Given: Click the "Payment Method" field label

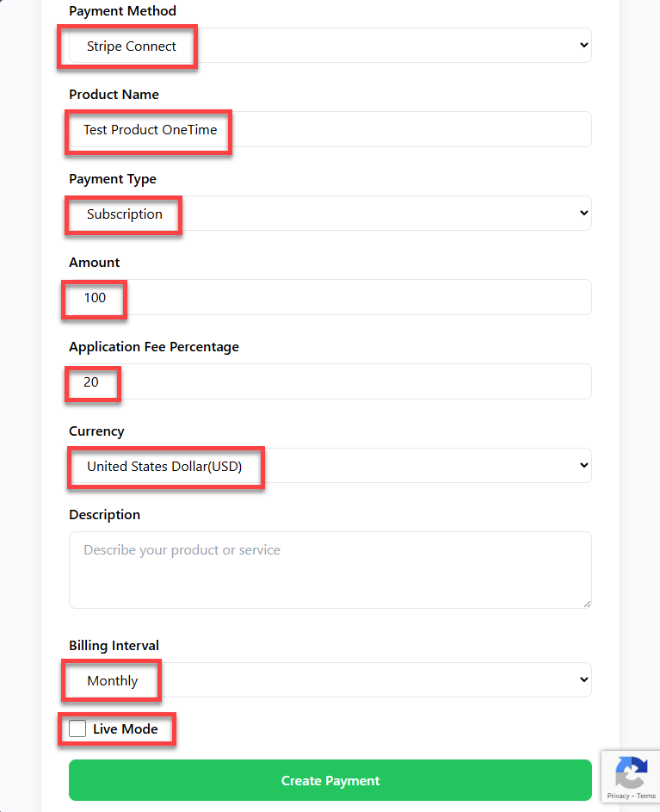Looking at the screenshot, I should tap(122, 11).
